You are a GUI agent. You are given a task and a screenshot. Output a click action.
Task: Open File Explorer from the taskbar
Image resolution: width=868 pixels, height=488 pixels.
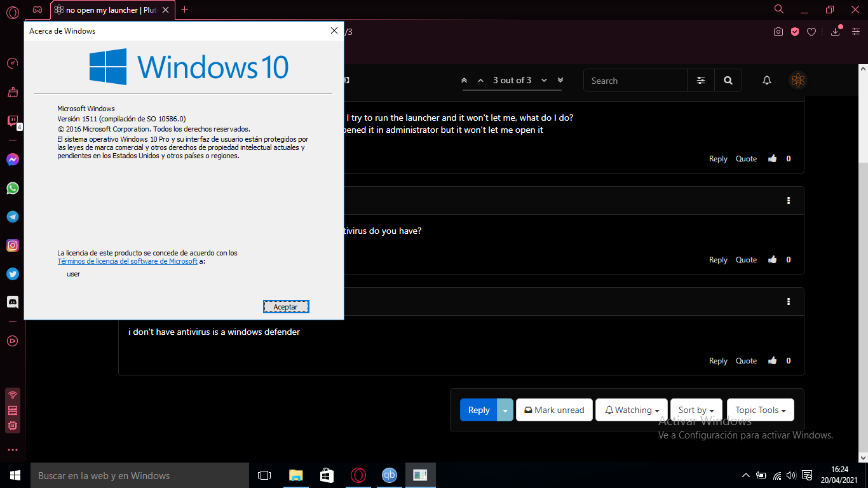click(295, 475)
